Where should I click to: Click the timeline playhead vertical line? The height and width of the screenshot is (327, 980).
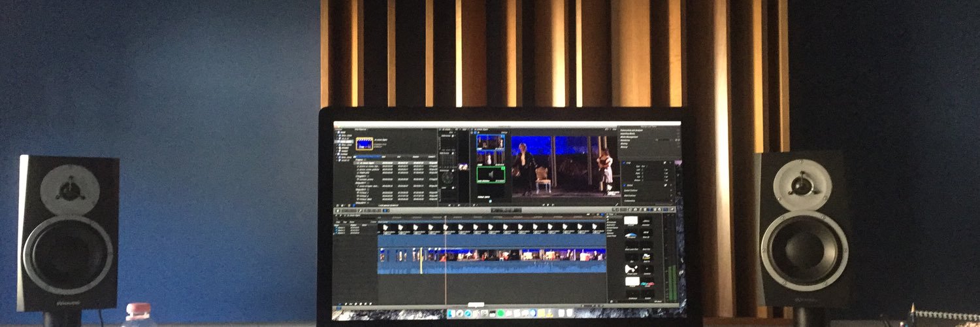[446, 262]
